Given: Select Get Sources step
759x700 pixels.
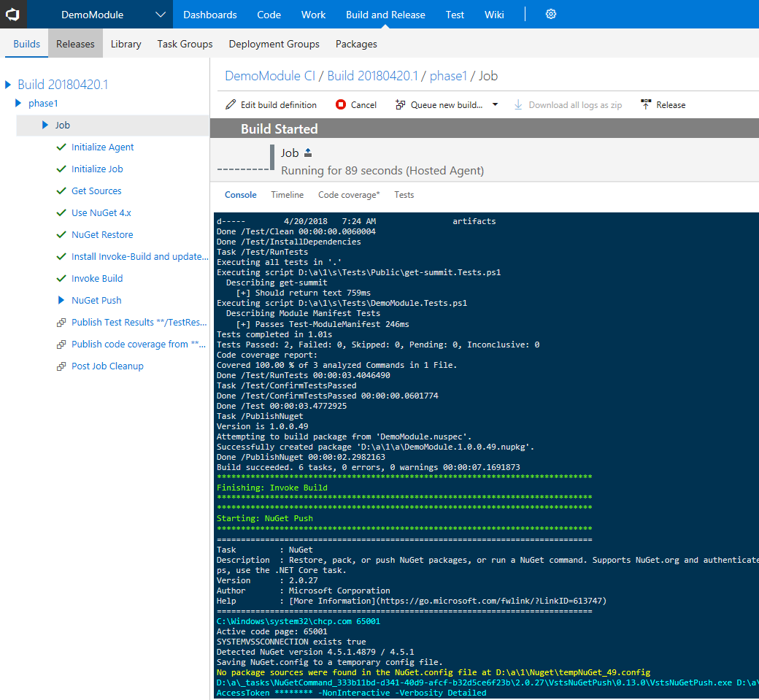Looking at the screenshot, I should point(96,191).
